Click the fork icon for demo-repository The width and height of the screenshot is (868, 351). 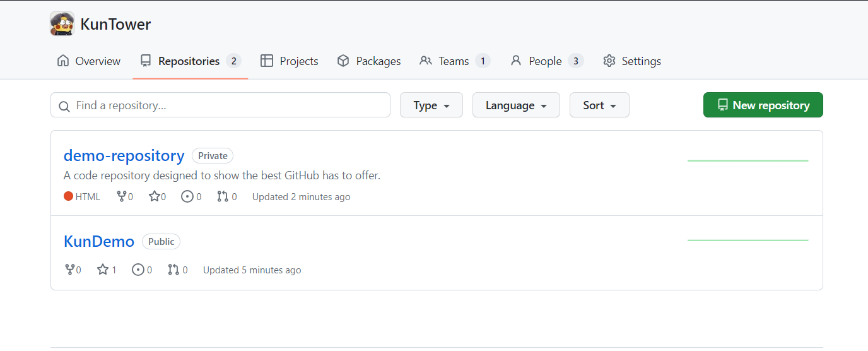coord(122,196)
